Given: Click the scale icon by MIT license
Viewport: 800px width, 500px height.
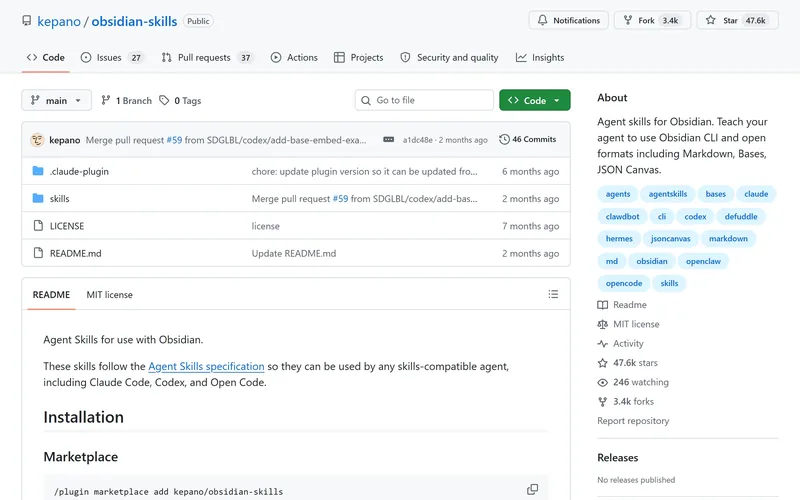Looking at the screenshot, I should point(603,324).
